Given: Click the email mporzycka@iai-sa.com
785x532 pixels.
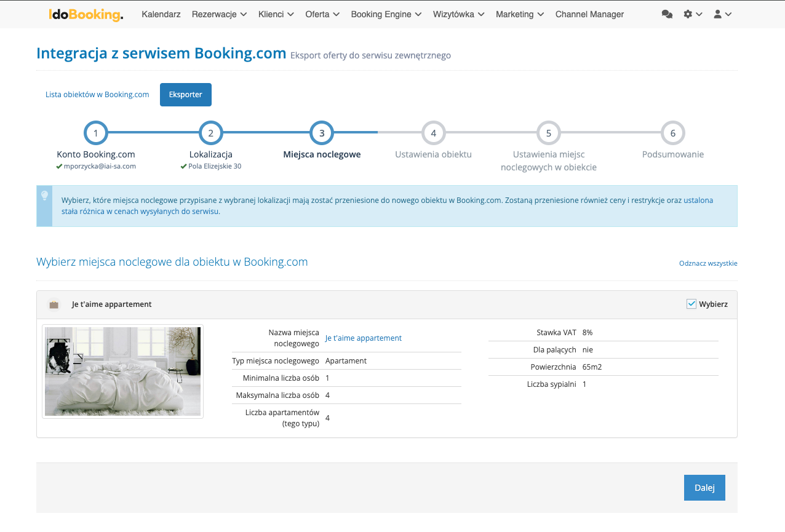Looking at the screenshot, I should pos(100,166).
